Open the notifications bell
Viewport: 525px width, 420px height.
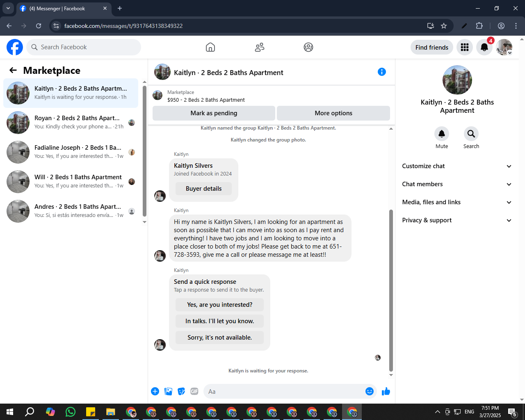coord(484,47)
